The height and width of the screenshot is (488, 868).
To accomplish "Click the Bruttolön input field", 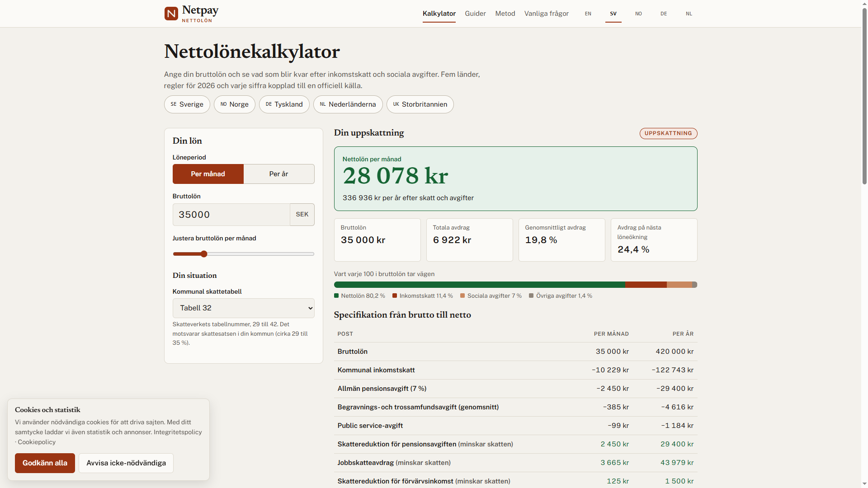I will click(x=231, y=215).
